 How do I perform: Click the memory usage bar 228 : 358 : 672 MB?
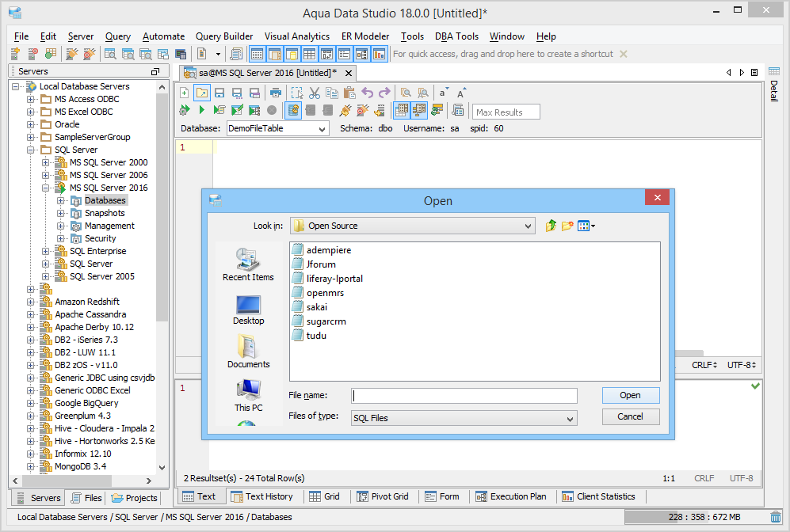tap(696, 517)
